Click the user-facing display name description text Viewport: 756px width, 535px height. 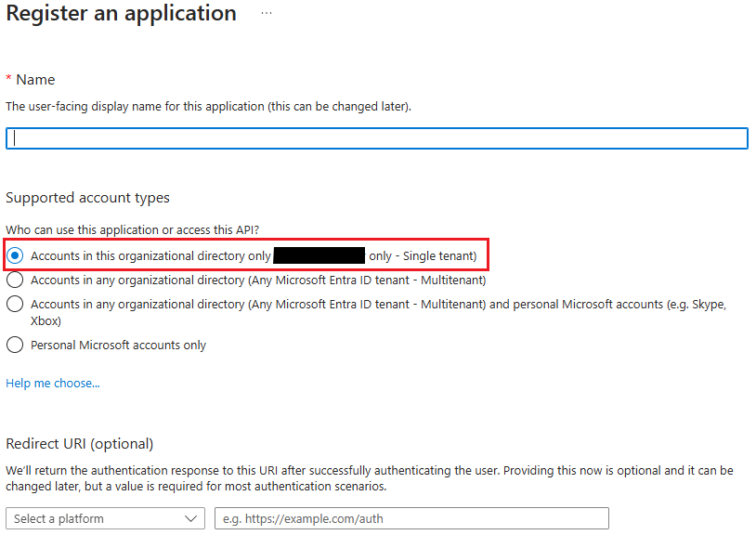pos(208,107)
